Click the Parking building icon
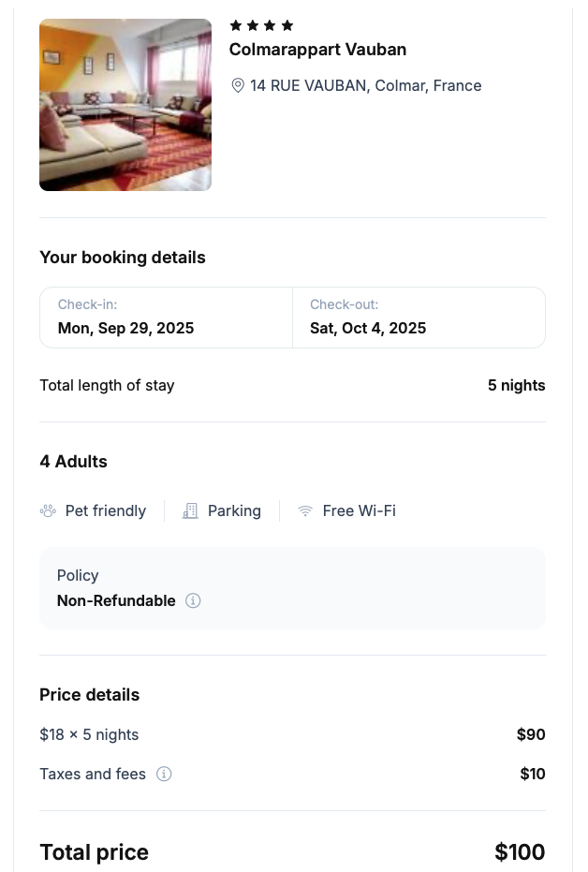 point(190,510)
